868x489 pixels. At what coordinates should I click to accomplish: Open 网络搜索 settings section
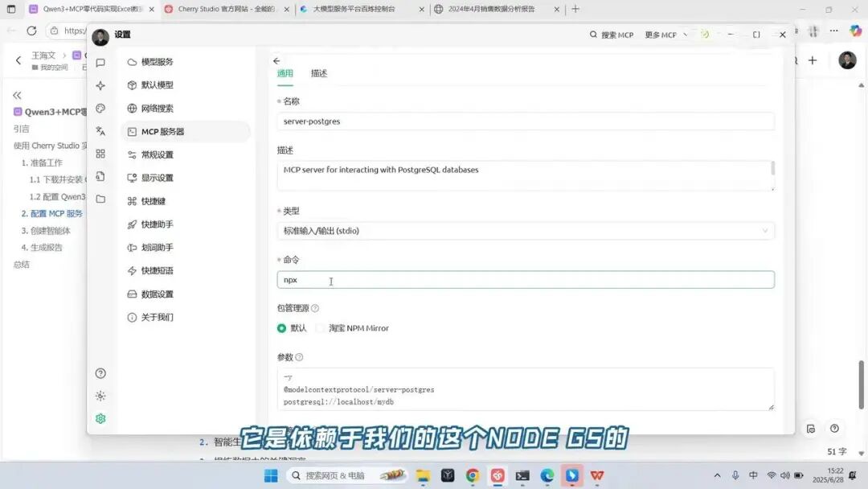click(x=186, y=108)
